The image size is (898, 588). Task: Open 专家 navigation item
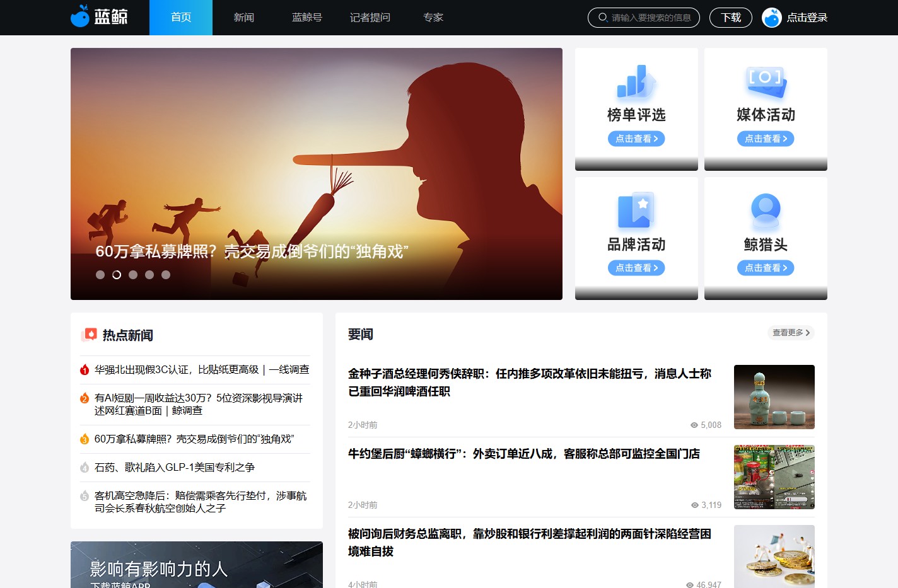(433, 18)
